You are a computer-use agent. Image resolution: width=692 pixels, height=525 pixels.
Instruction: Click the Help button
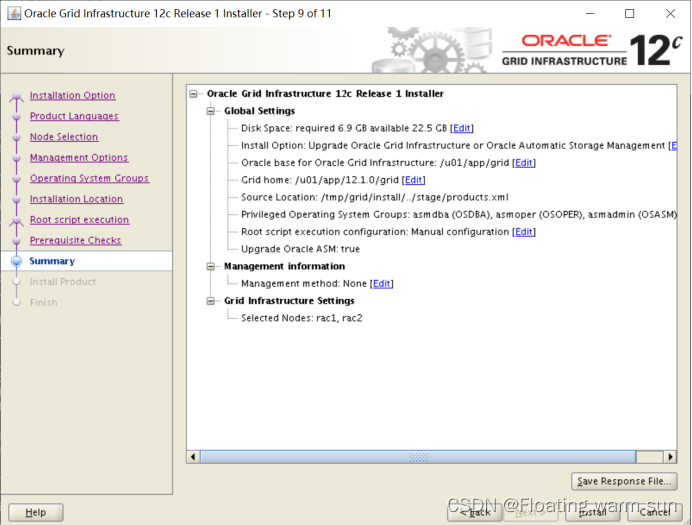[x=36, y=513]
